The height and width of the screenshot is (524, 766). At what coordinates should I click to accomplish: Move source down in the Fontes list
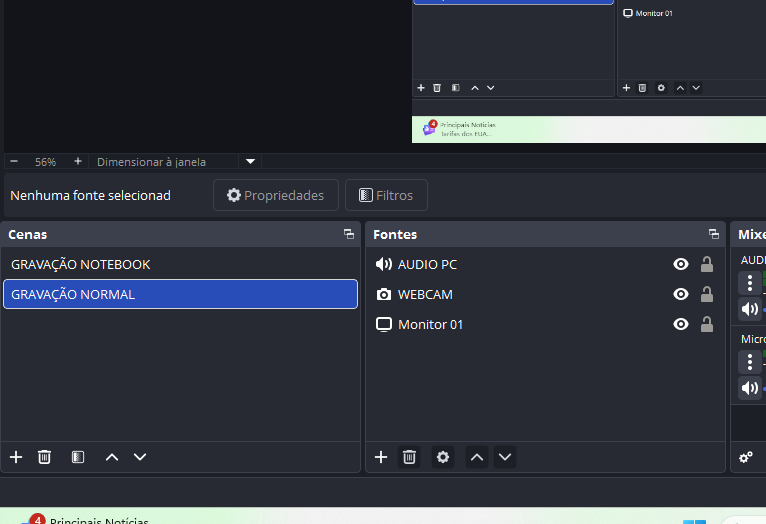[505, 457]
